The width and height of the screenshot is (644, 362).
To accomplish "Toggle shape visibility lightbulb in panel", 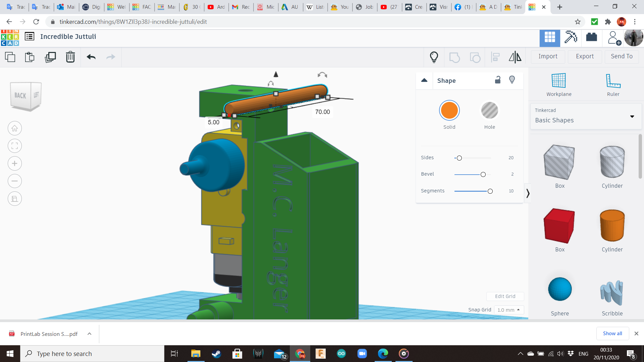I will pyautogui.click(x=512, y=80).
